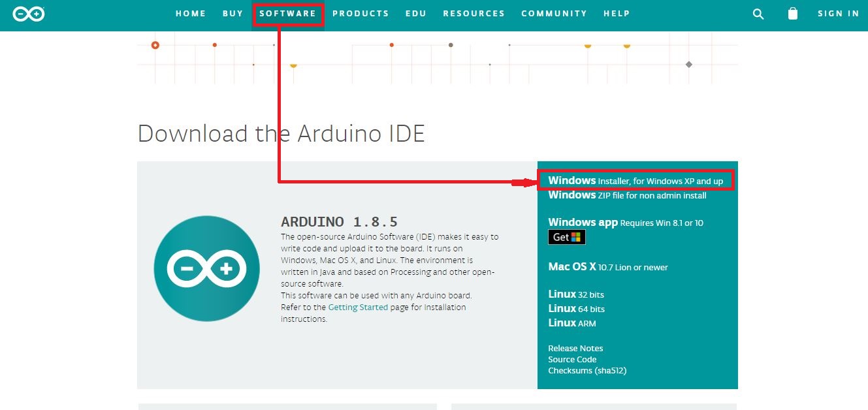Image resolution: width=868 pixels, height=410 pixels.
Task: Open the BUY menu item
Action: click(x=233, y=13)
